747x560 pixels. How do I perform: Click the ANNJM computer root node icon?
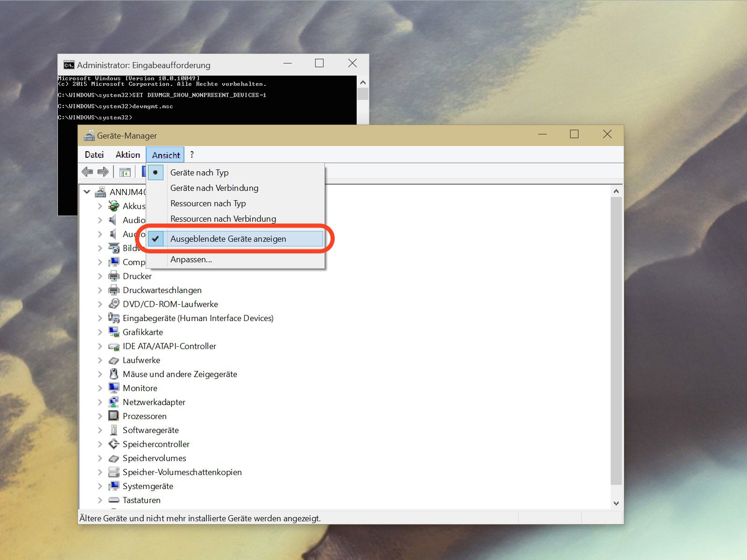click(100, 192)
